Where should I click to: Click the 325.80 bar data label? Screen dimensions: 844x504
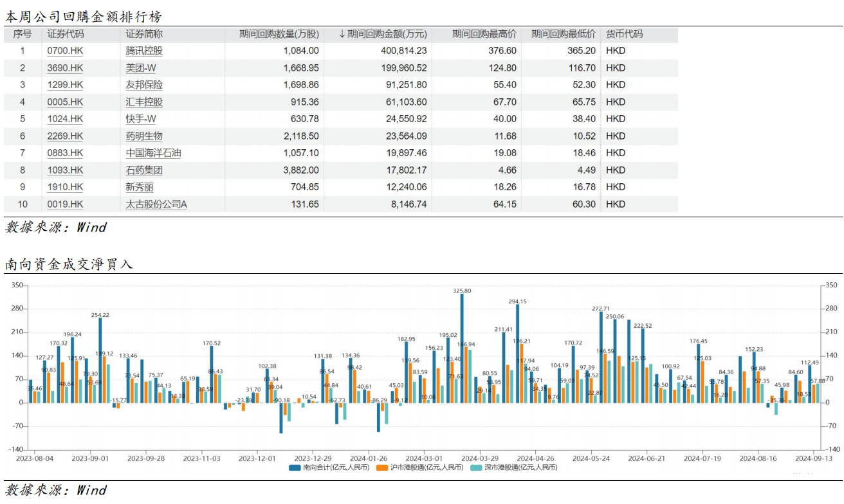(462, 291)
